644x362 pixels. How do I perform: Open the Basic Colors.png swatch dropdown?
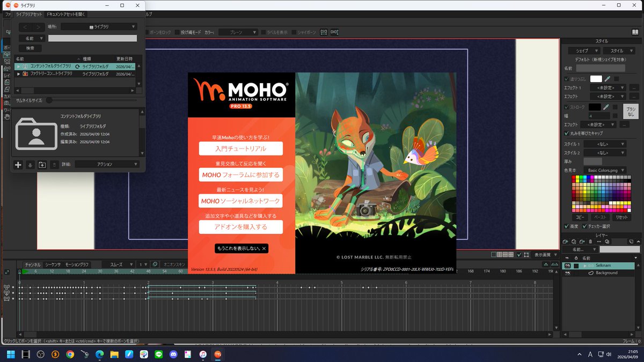pyautogui.click(x=605, y=170)
